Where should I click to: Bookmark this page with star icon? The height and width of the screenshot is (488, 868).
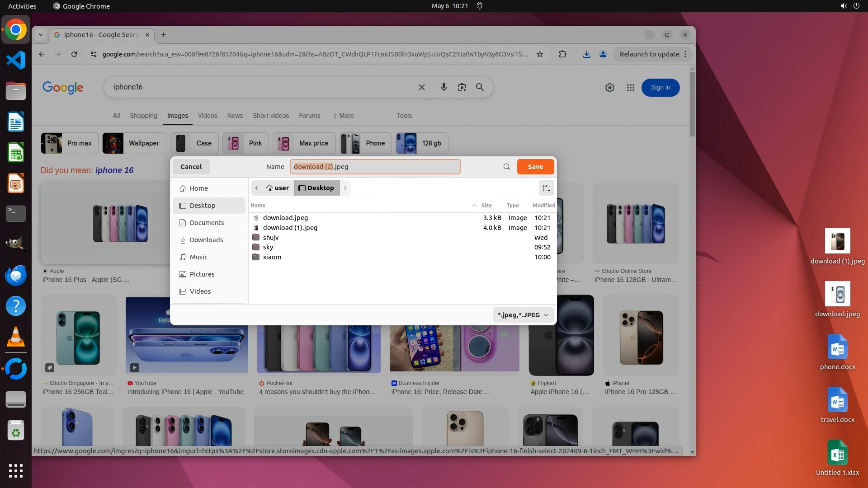coord(539,54)
